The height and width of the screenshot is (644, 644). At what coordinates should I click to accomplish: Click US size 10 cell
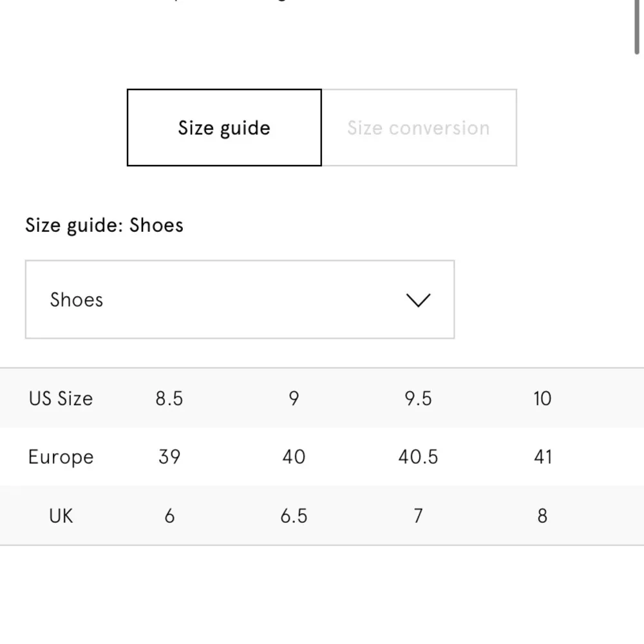tap(542, 398)
